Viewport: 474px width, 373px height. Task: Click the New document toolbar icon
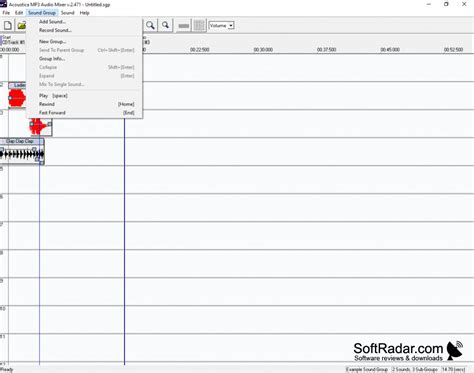[8, 26]
